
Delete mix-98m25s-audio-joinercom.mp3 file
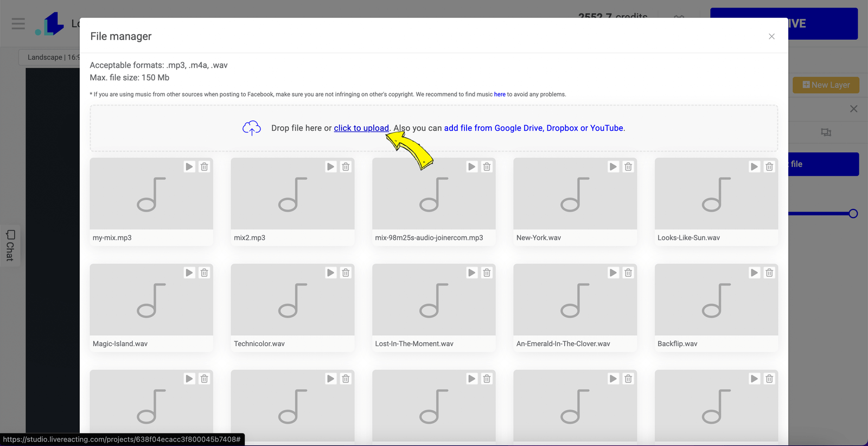tap(487, 167)
